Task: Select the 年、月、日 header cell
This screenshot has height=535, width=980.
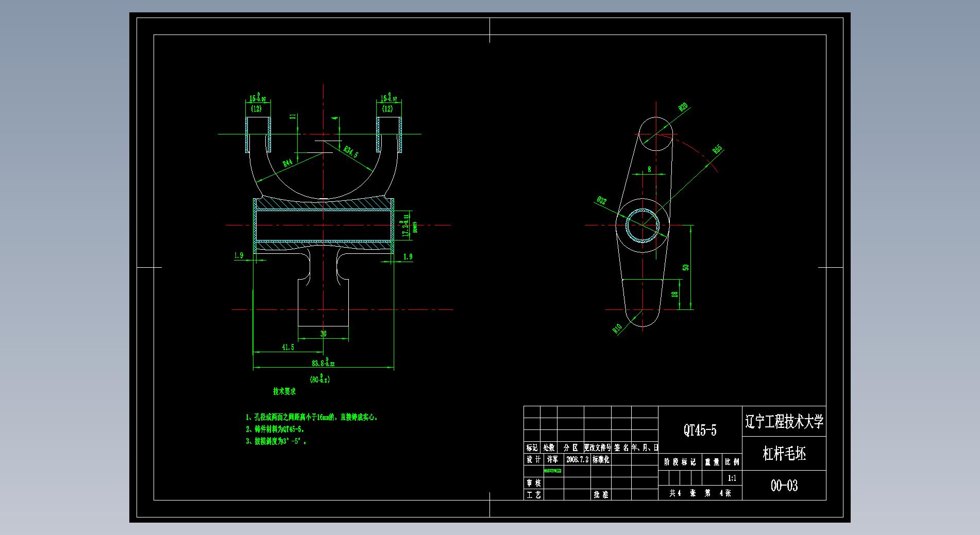Action: point(645,447)
